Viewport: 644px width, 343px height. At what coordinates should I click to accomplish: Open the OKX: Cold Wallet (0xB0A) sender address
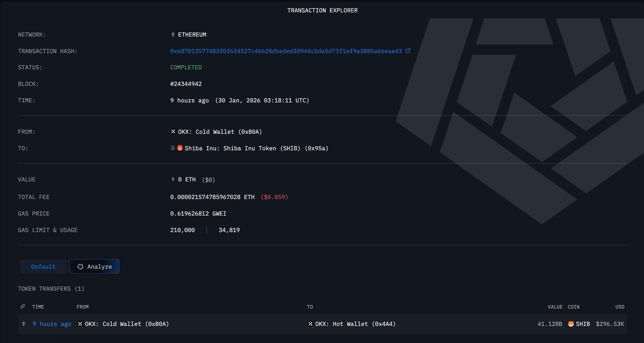[x=219, y=132]
